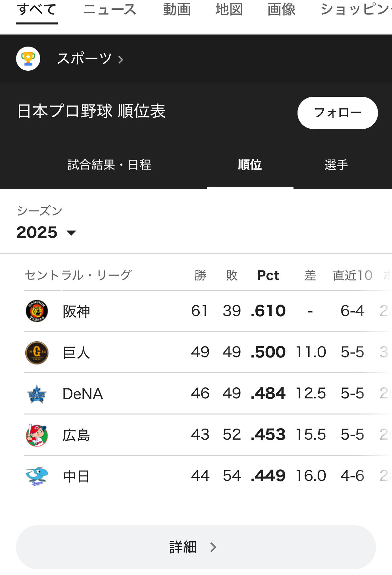Open the Hanshin Tigers team logo
The image size is (392, 575).
(x=37, y=311)
